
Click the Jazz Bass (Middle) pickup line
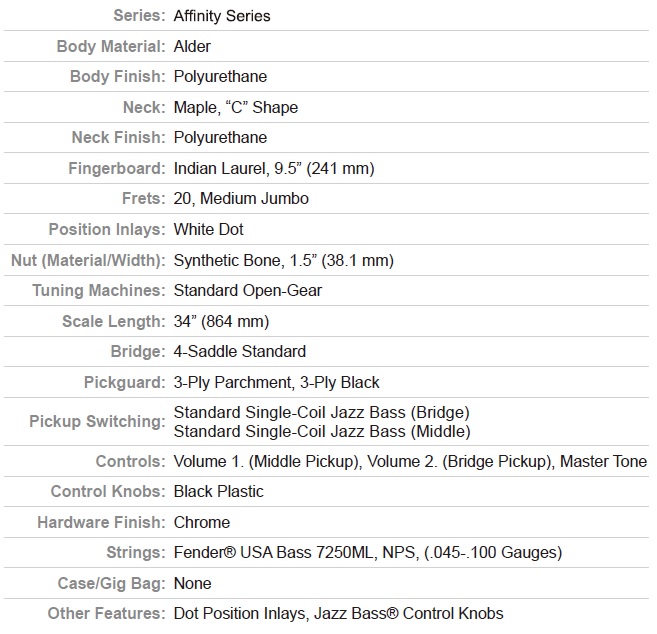click(322, 431)
